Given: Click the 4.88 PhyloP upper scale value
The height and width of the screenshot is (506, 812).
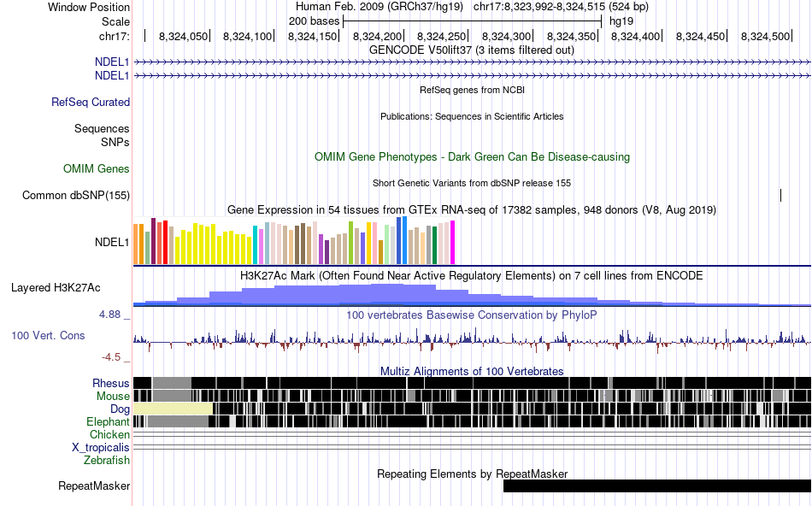Looking at the screenshot, I should coord(109,315).
